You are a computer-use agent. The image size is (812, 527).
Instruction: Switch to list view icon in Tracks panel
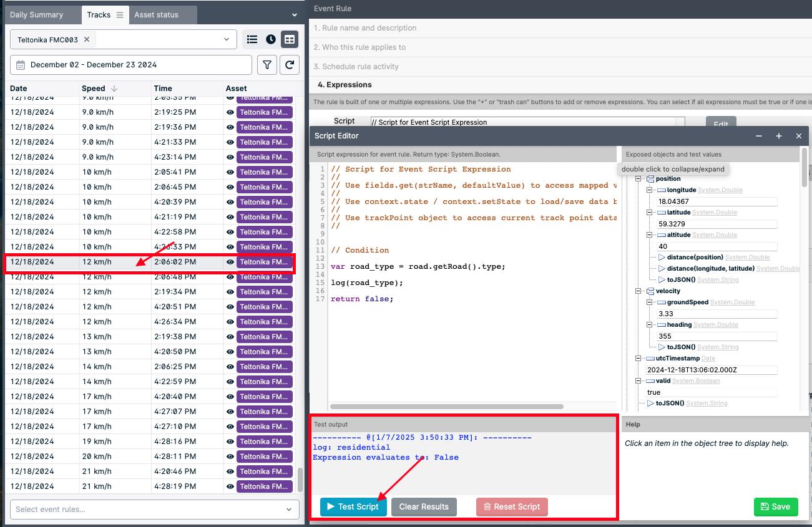click(252, 39)
